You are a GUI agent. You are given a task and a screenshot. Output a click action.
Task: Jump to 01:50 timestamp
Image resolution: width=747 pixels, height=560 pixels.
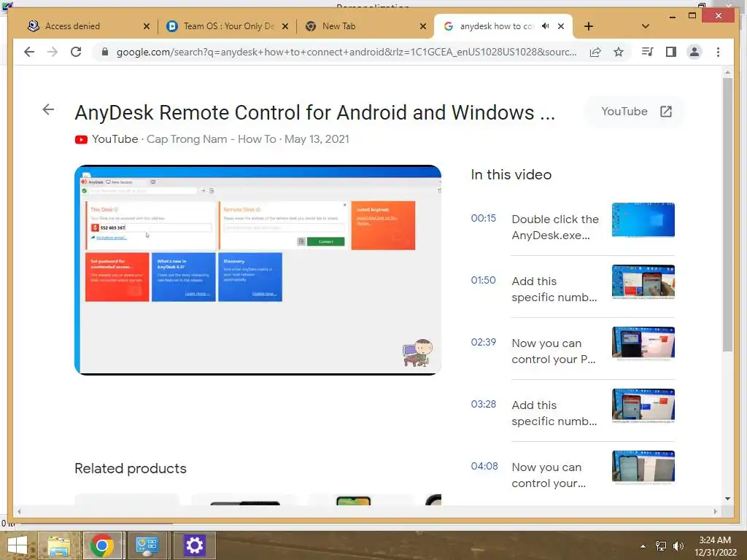point(483,280)
